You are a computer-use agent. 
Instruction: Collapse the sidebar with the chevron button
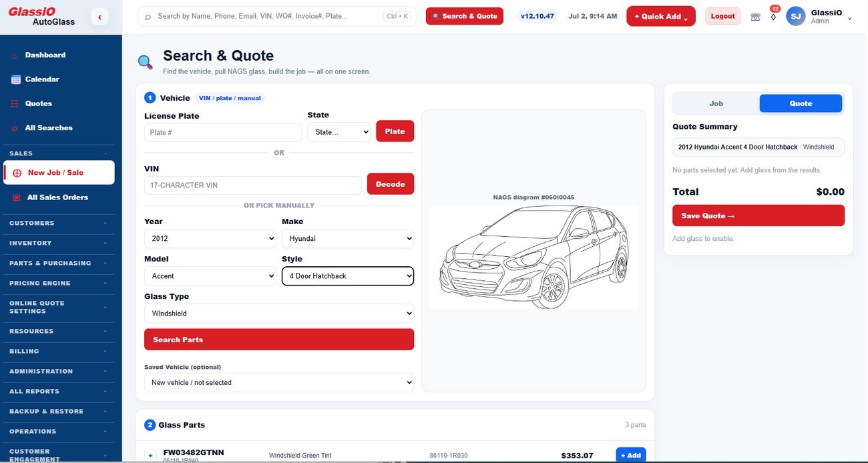point(99,17)
